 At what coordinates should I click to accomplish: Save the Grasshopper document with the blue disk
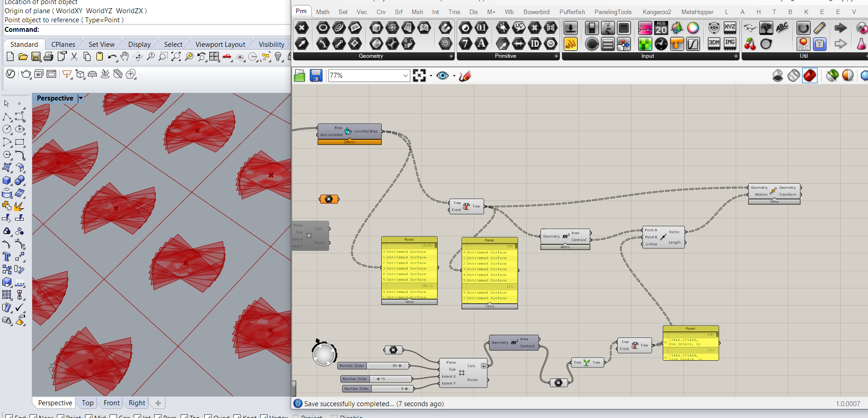pyautogui.click(x=316, y=76)
